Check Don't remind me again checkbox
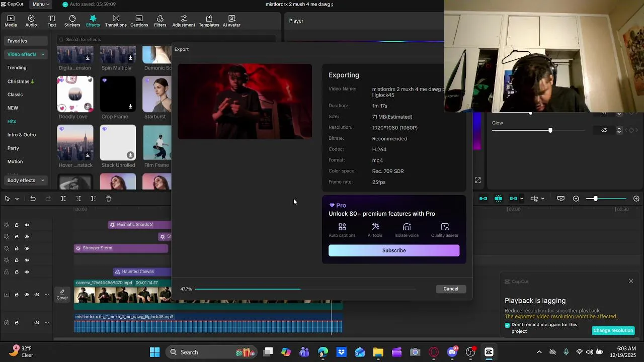 click(507, 325)
